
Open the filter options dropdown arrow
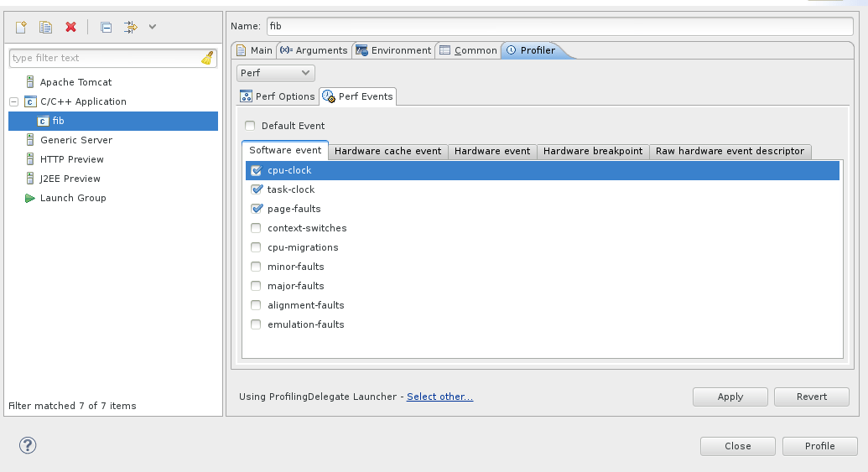[x=153, y=27]
